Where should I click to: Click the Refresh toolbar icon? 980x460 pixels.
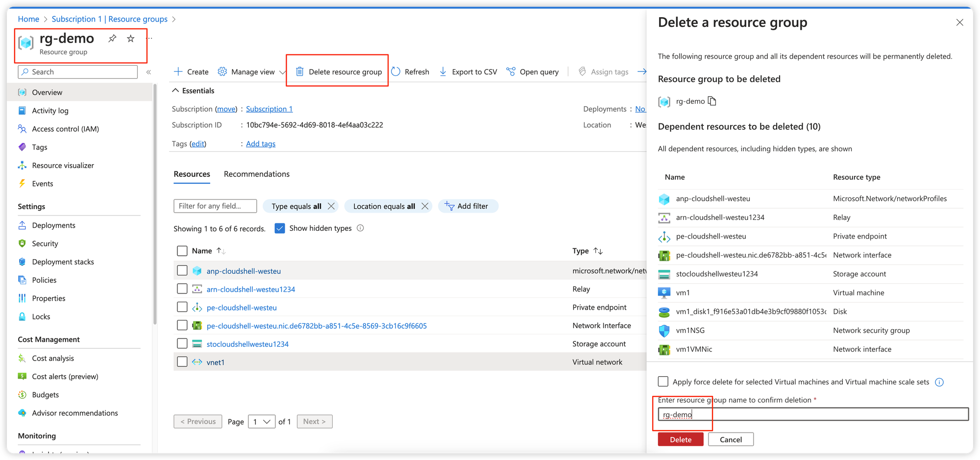396,72
